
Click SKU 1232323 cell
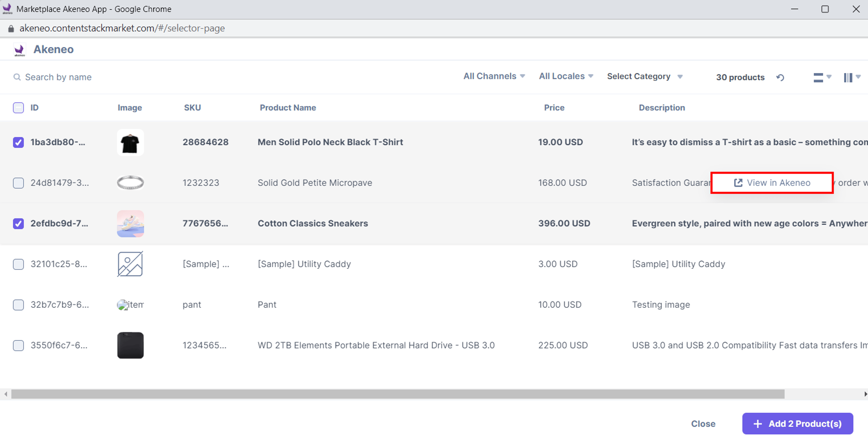click(x=201, y=183)
